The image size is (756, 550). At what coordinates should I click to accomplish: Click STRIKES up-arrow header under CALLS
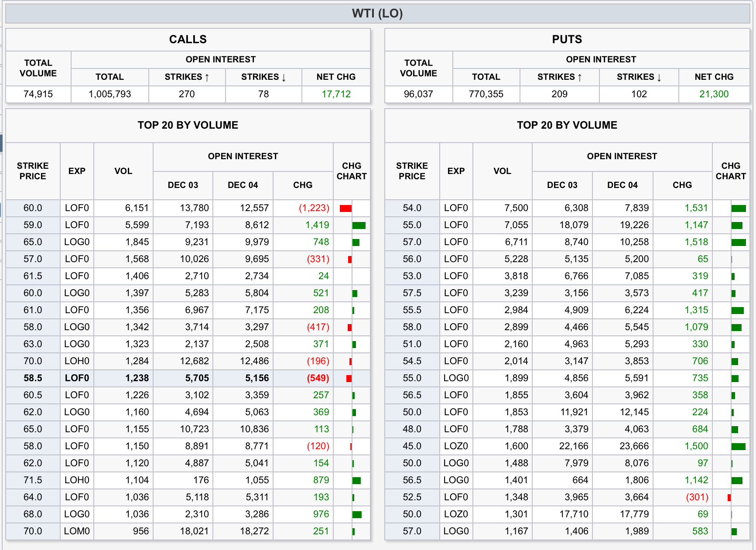(187, 77)
